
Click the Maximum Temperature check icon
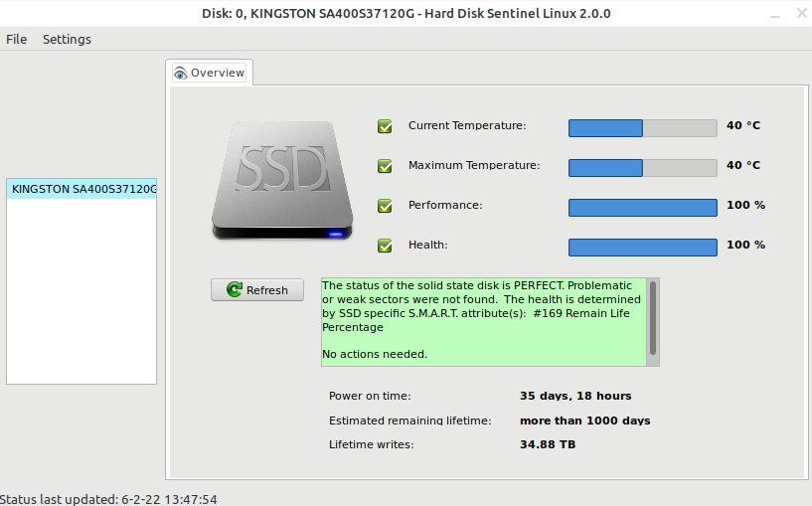pyautogui.click(x=385, y=166)
